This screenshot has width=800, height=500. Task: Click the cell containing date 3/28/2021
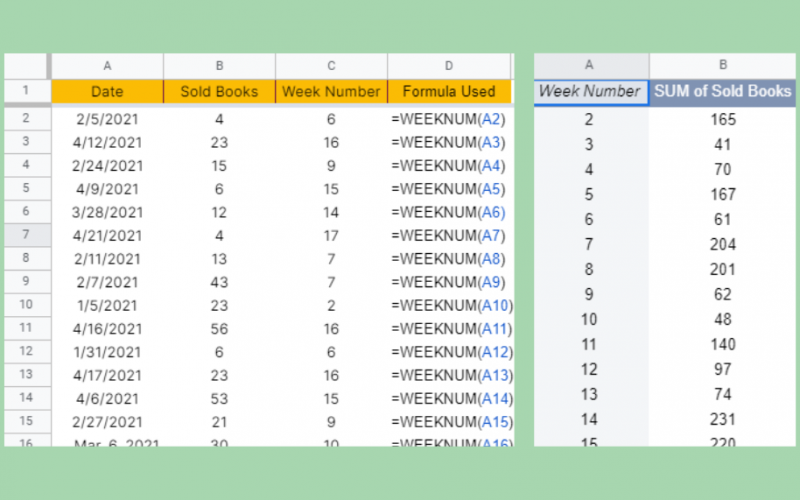107,212
